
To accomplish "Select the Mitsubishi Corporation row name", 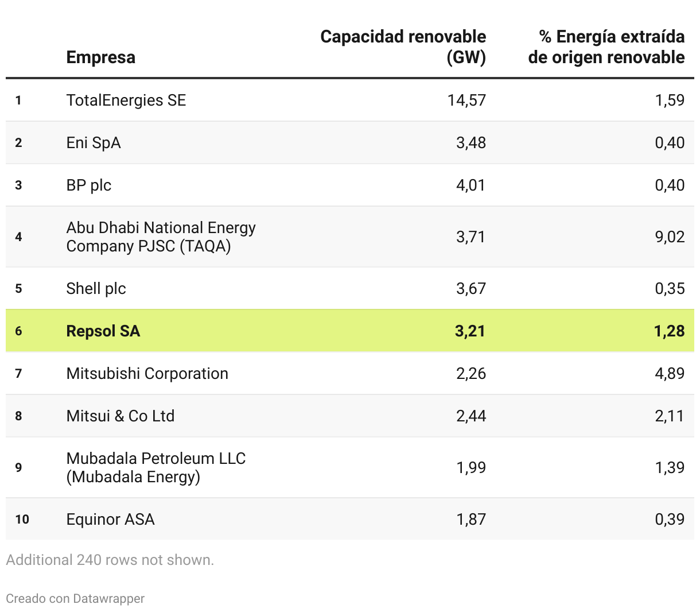I will [147, 374].
